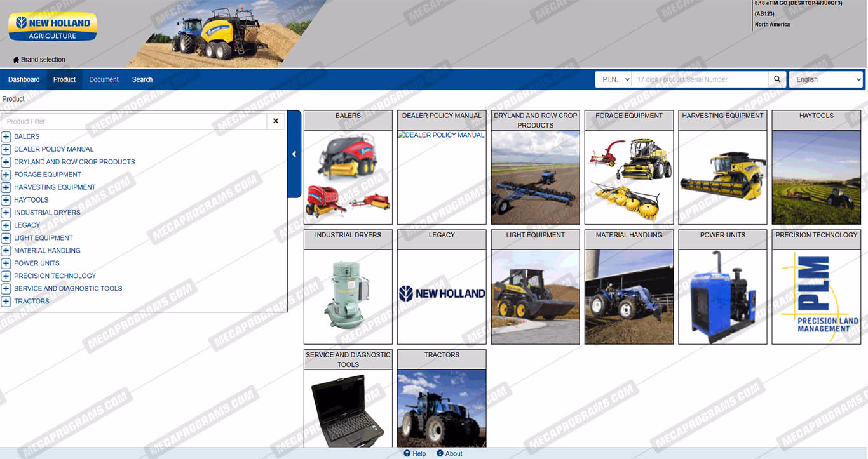
Task: Click the search magnifier icon button
Action: (x=776, y=79)
